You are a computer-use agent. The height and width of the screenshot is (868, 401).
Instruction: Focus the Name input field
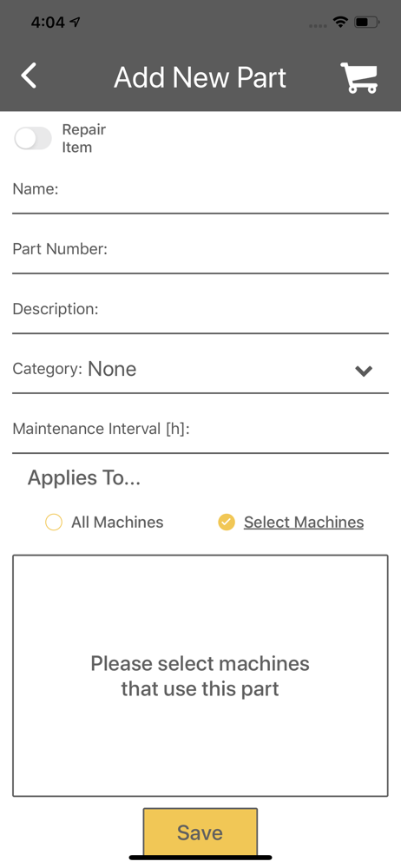pyautogui.click(x=200, y=192)
